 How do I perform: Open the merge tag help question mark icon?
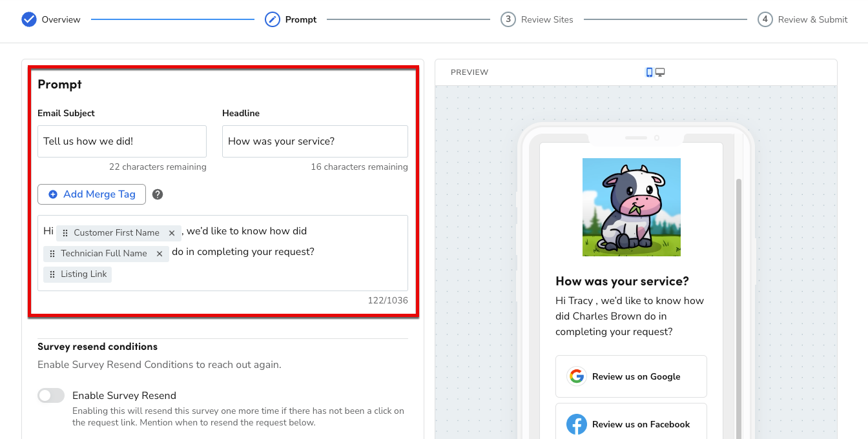pos(158,194)
